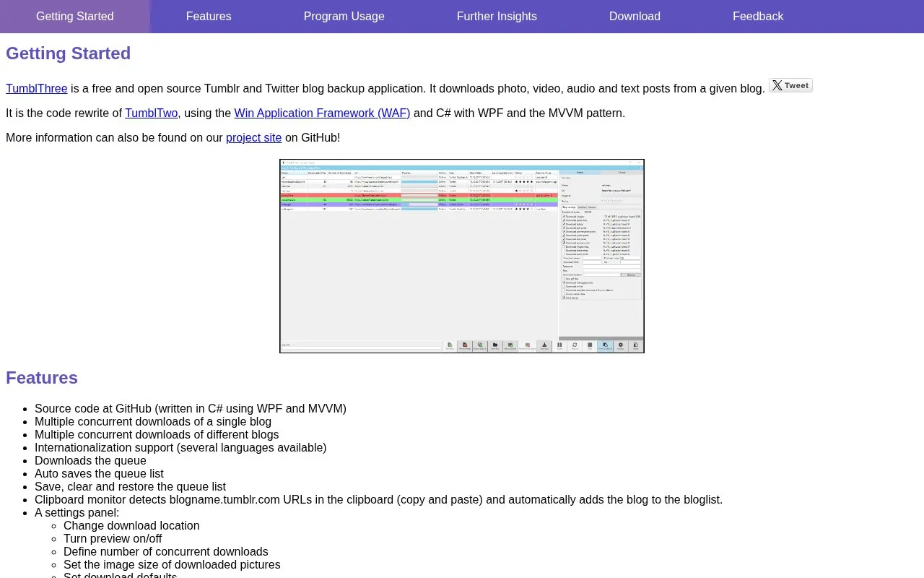
Task: Click 'Turn preview on/off' sub-item
Action: click(x=113, y=538)
